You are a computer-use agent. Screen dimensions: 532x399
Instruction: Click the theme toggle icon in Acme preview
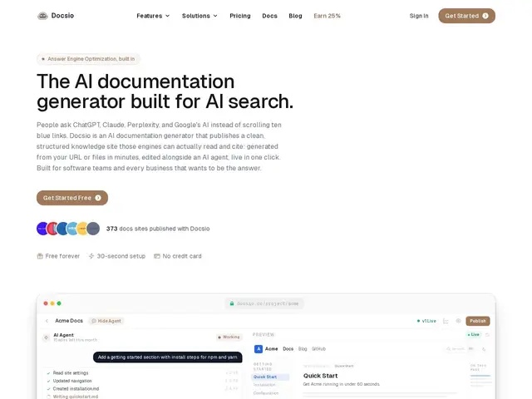coord(484,349)
